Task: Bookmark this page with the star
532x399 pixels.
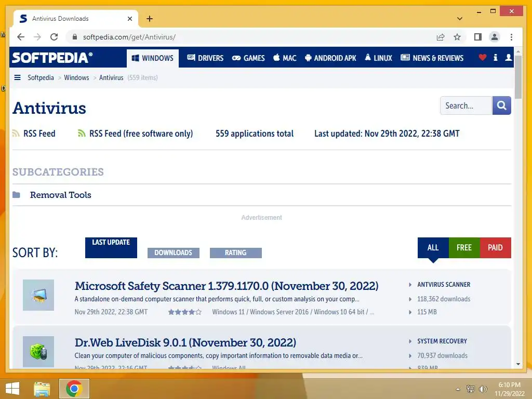Action: click(x=457, y=37)
